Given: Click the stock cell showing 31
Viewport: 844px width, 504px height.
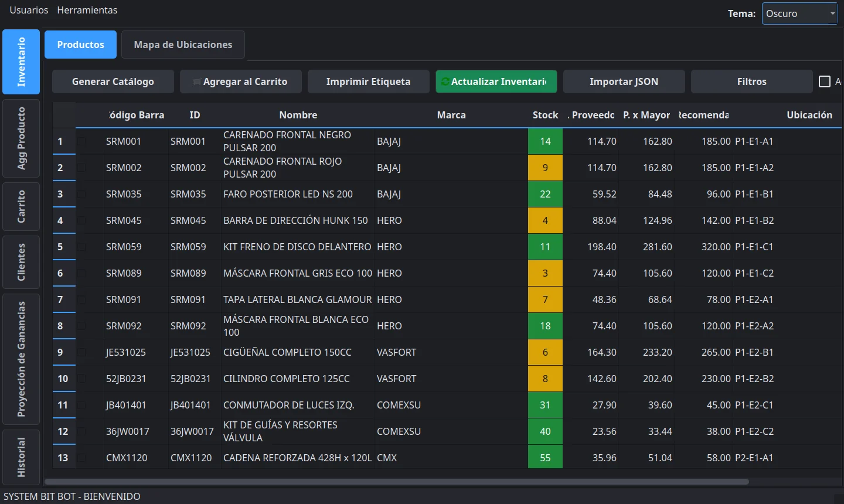Looking at the screenshot, I should pos(545,405).
